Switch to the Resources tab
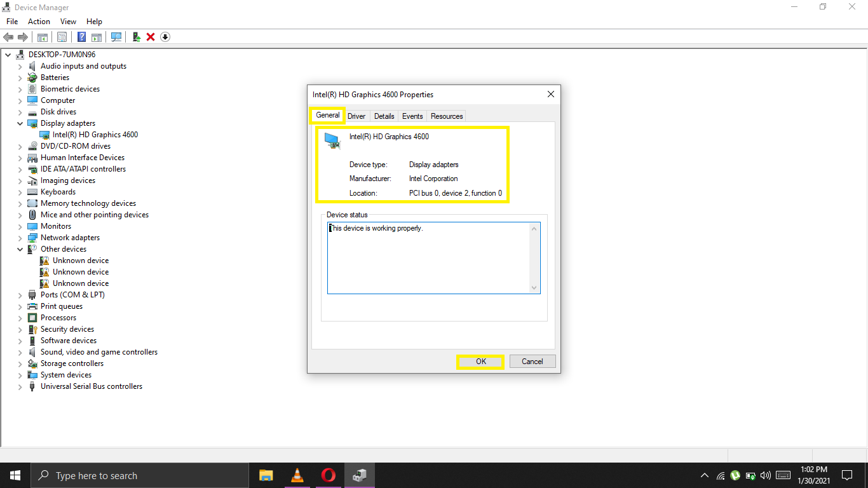 click(447, 116)
